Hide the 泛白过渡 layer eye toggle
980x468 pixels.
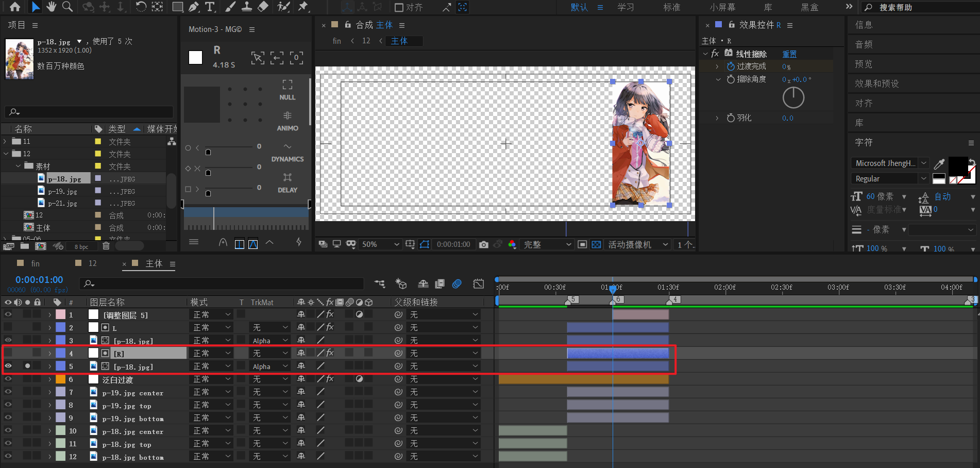(x=8, y=379)
